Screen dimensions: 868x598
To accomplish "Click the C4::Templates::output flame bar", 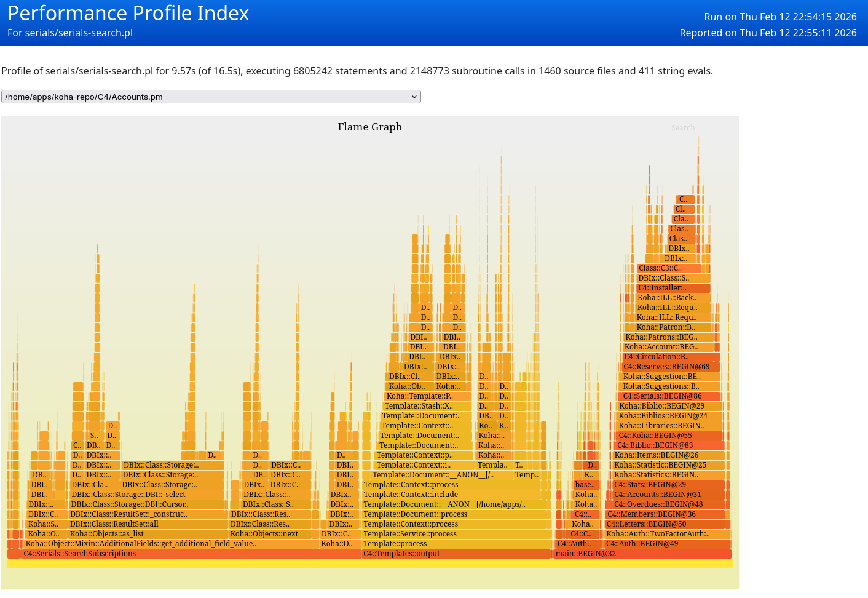I will (456, 554).
